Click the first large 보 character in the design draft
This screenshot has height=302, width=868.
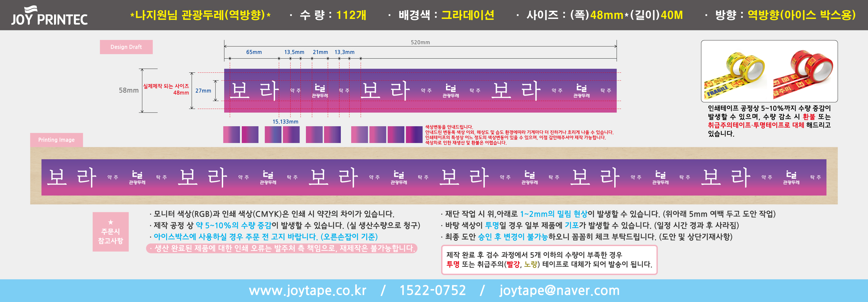240,90
